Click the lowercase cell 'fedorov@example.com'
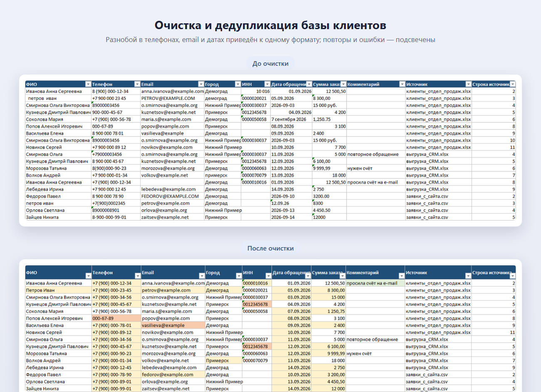Viewport: 541px width, 392px height. click(173, 375)
